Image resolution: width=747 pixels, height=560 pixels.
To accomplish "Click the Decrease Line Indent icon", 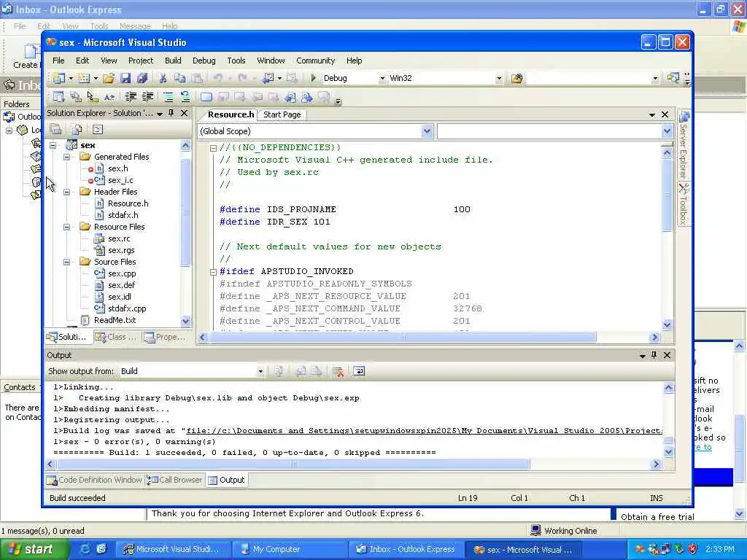I will click(130, 97).
